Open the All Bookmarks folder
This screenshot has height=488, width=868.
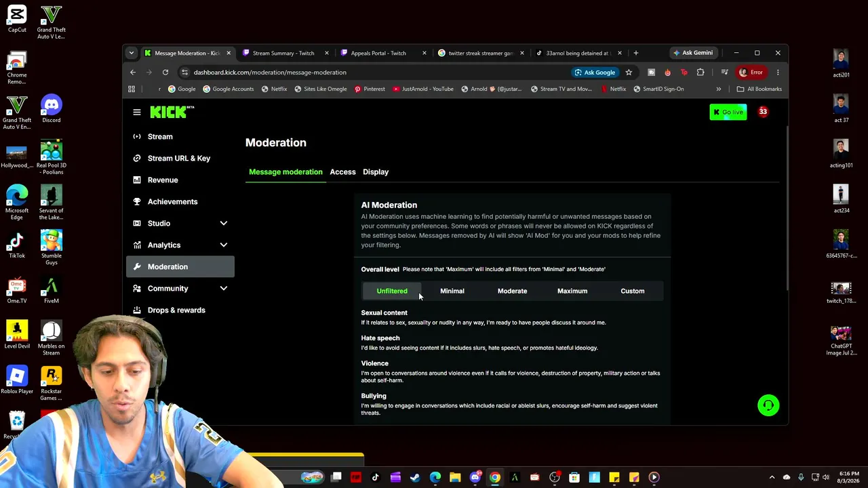(x=759, y=89)
